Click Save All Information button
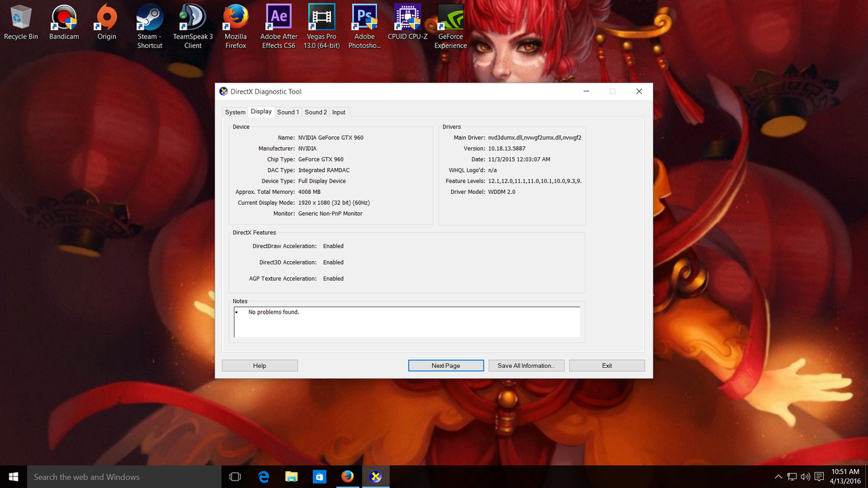The image size is (868, 488). [526, 365]
